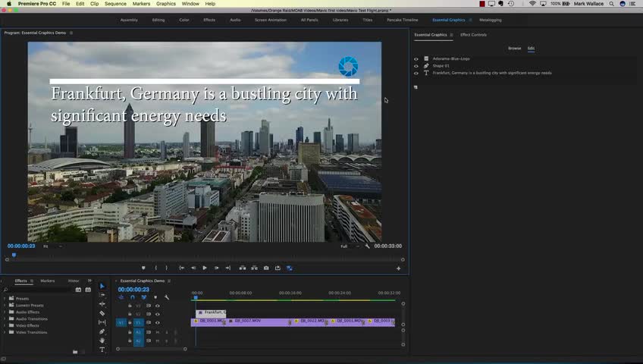Open the Color workspace

[x=184, y=20]
